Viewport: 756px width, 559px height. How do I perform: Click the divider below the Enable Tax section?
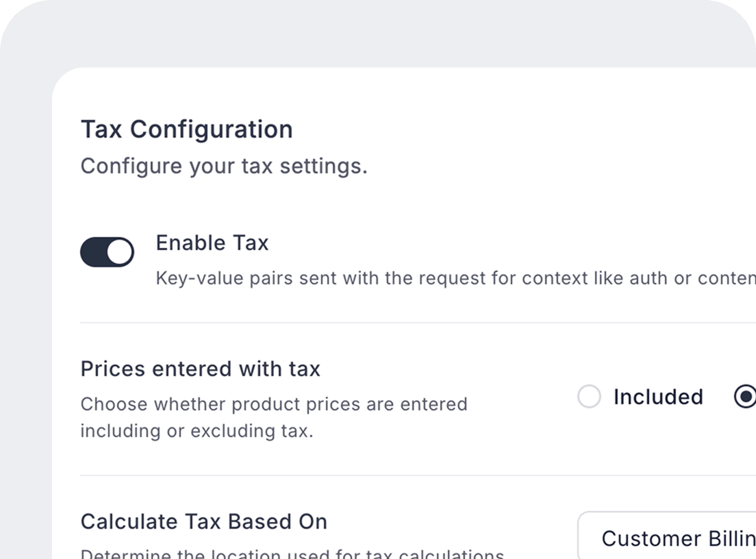(411, 322)
